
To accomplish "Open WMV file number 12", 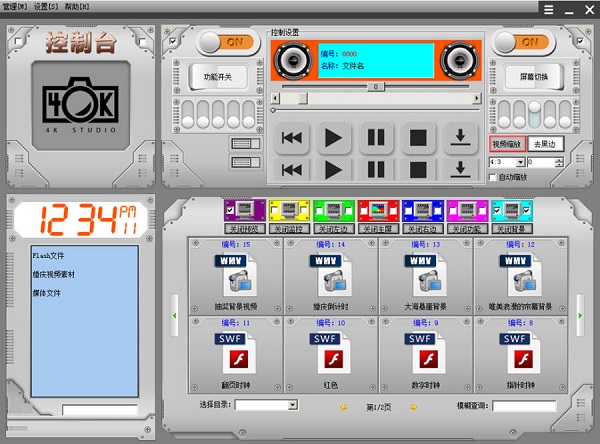I will coord(520,276).
